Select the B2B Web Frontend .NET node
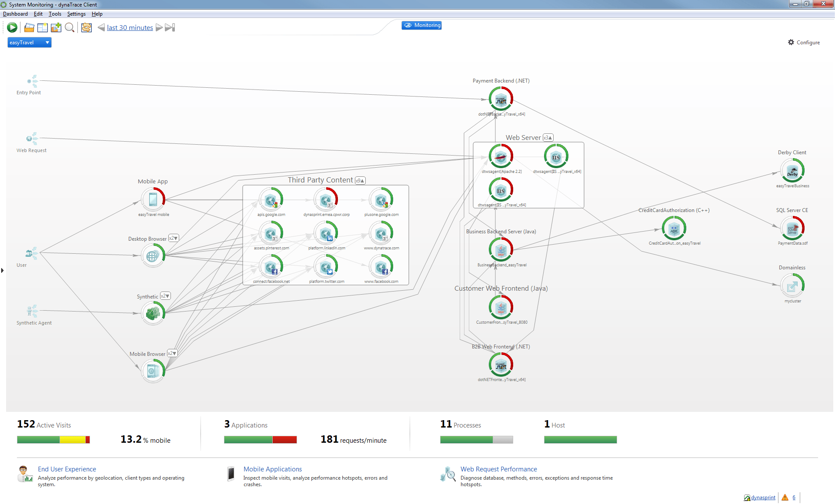This screenshot has height=504, width=835. click(x=501, y=365)
